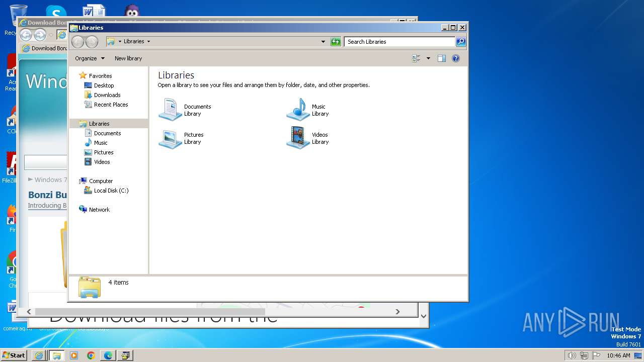Click right arrow of Internet Explorer horizontal scrollbar
The image size is (644, 362).
[397, 312]
